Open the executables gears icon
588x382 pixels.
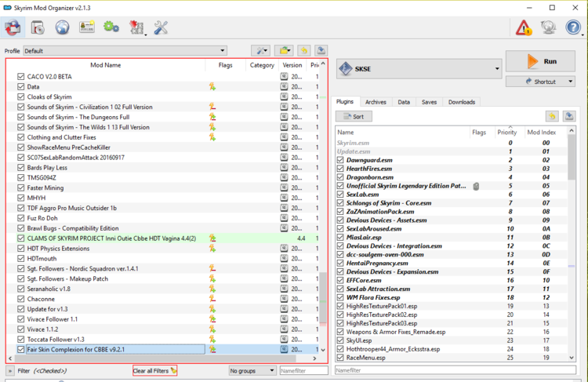point(111,27)
